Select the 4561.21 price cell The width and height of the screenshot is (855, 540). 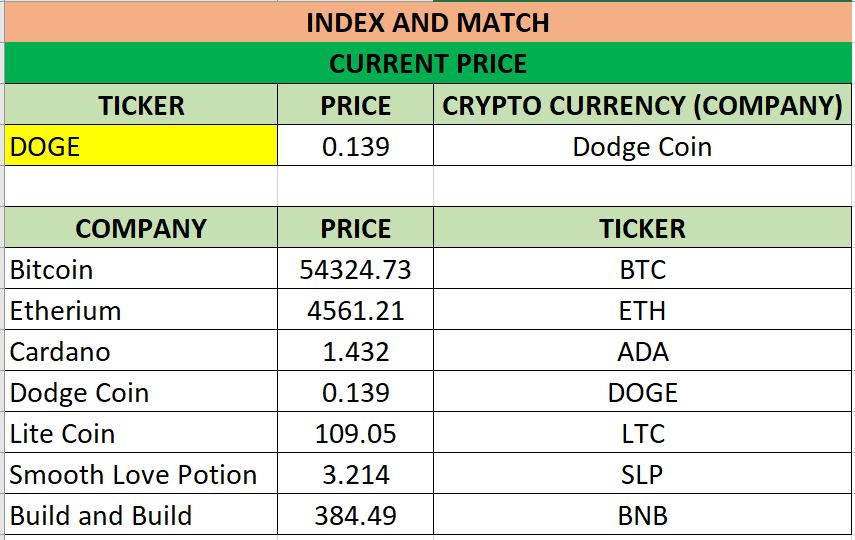(355, 311)
